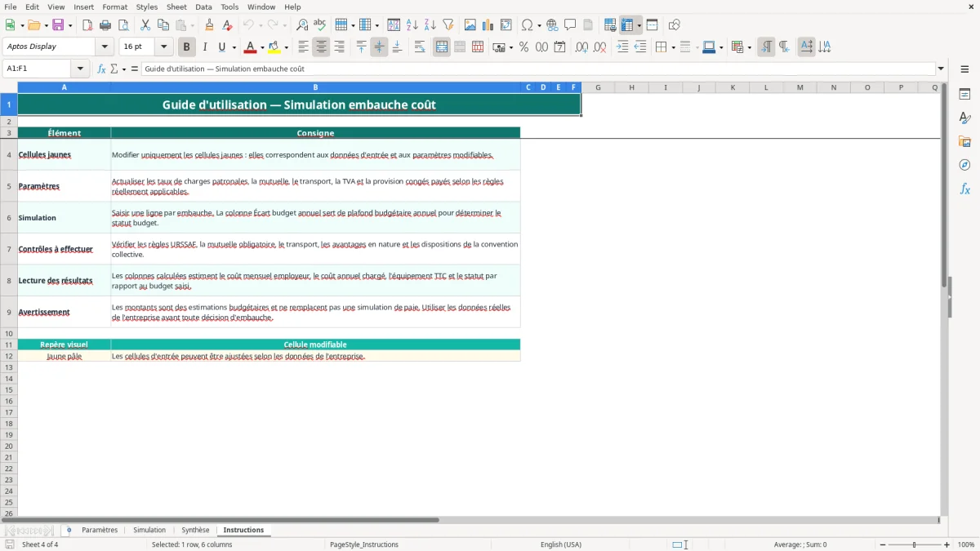
Task: Switch to the Paramètres sheet tab
Action: click(100, 531)
